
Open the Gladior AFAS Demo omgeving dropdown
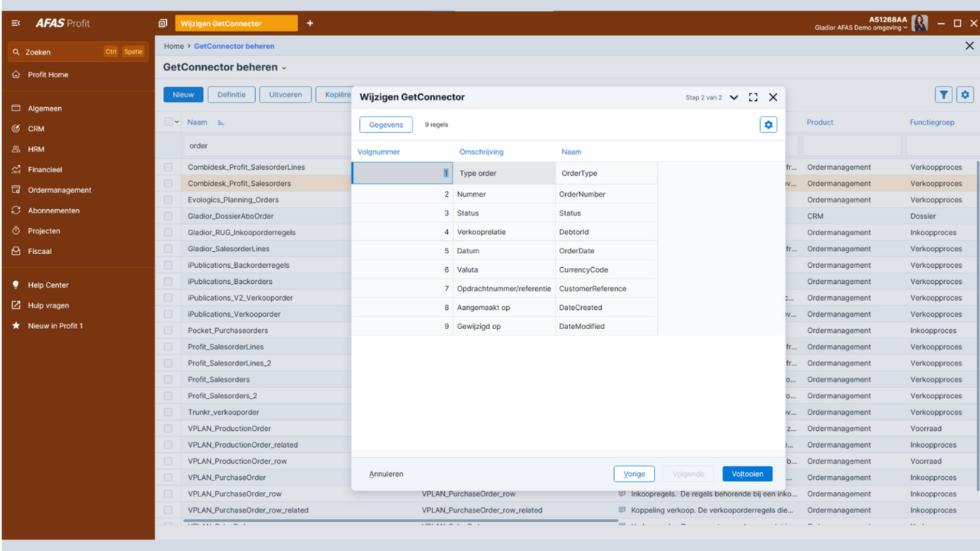(861, 28)
